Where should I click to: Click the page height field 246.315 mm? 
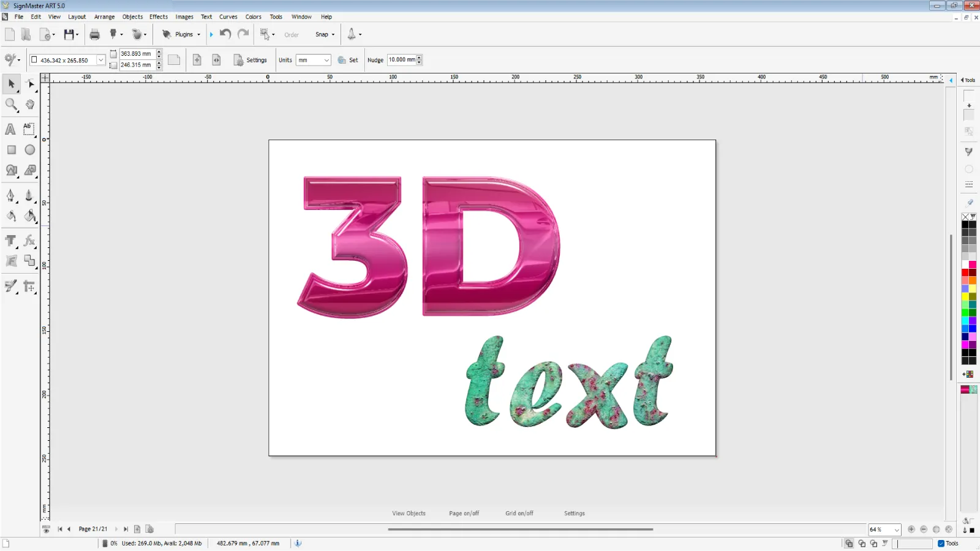coord(137,65)
